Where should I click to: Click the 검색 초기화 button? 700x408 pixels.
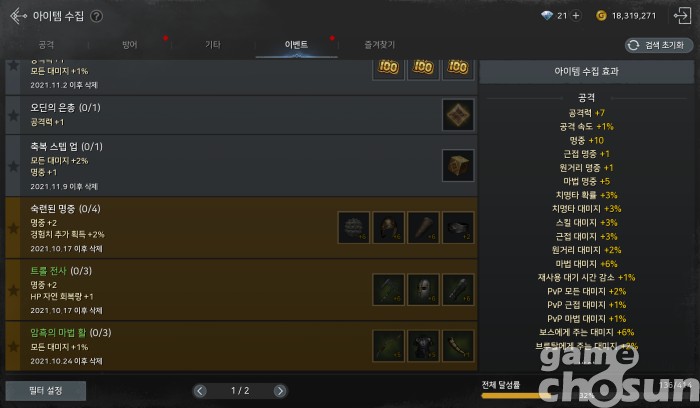coord(659,45)
